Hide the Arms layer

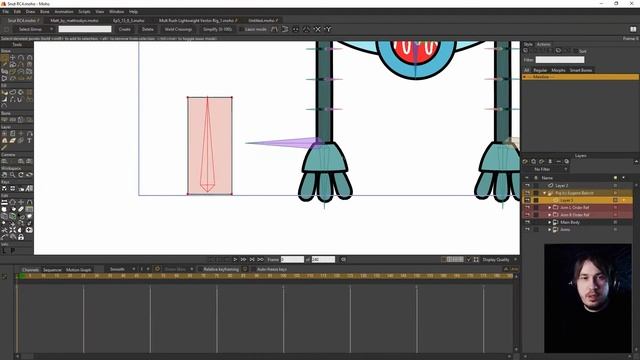[x=527, y=230]
